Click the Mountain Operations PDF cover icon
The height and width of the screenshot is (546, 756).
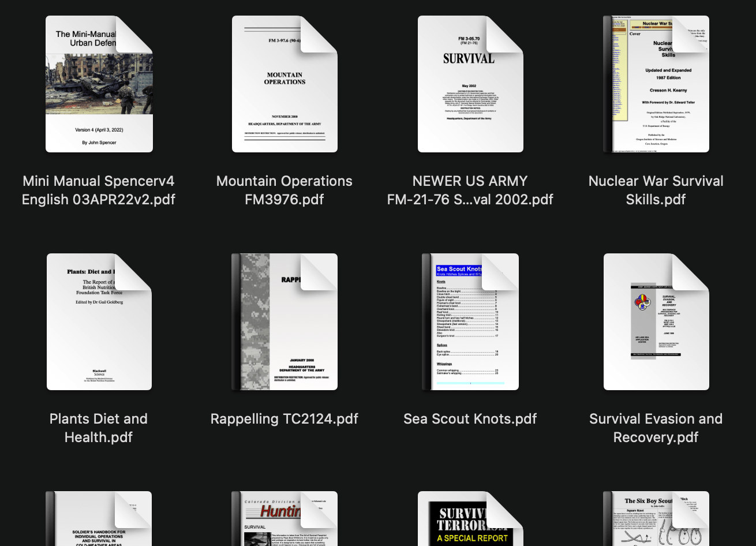tap(285, 84)
